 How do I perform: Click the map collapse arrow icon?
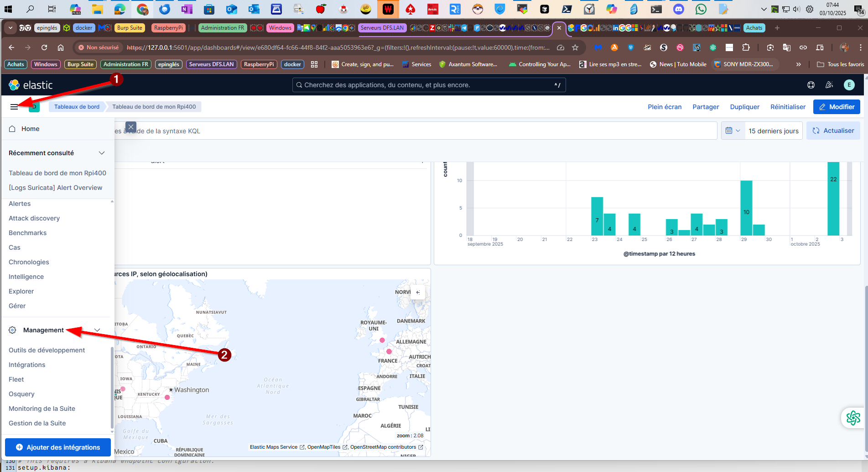[418, 292]
